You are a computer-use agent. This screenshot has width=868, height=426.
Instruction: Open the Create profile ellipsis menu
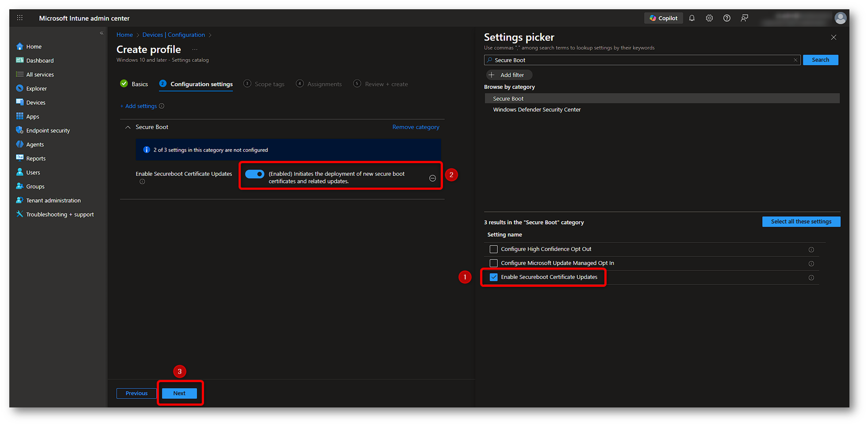[195, 49]
